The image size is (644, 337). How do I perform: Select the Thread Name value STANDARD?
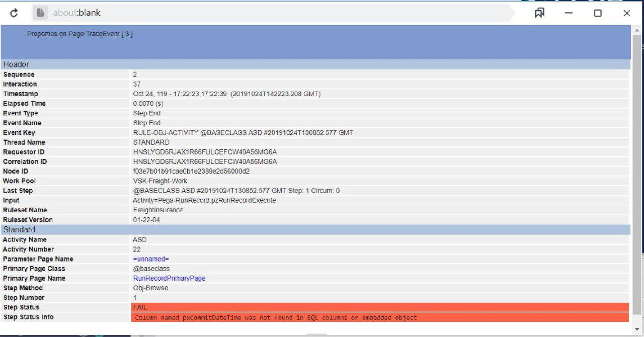click(151, 142)
